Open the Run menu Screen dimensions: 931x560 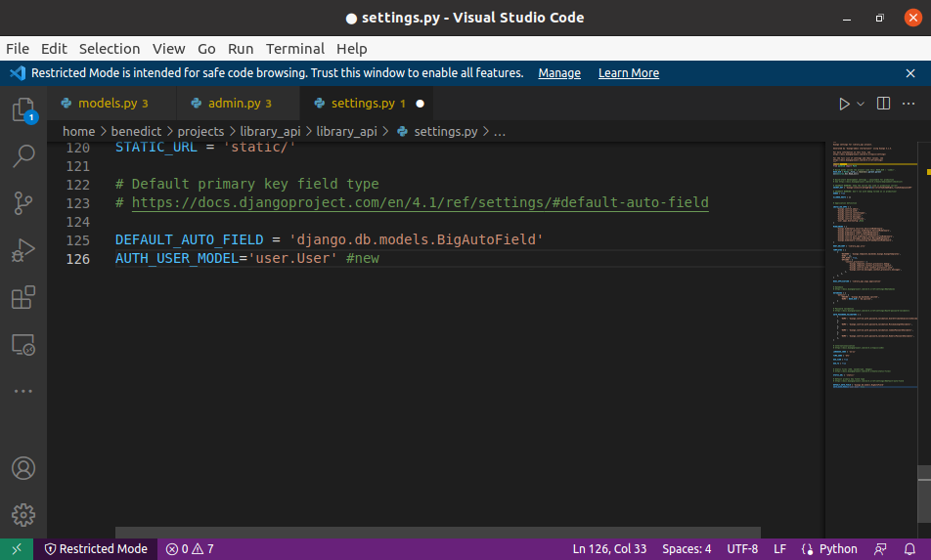(241, 49)
